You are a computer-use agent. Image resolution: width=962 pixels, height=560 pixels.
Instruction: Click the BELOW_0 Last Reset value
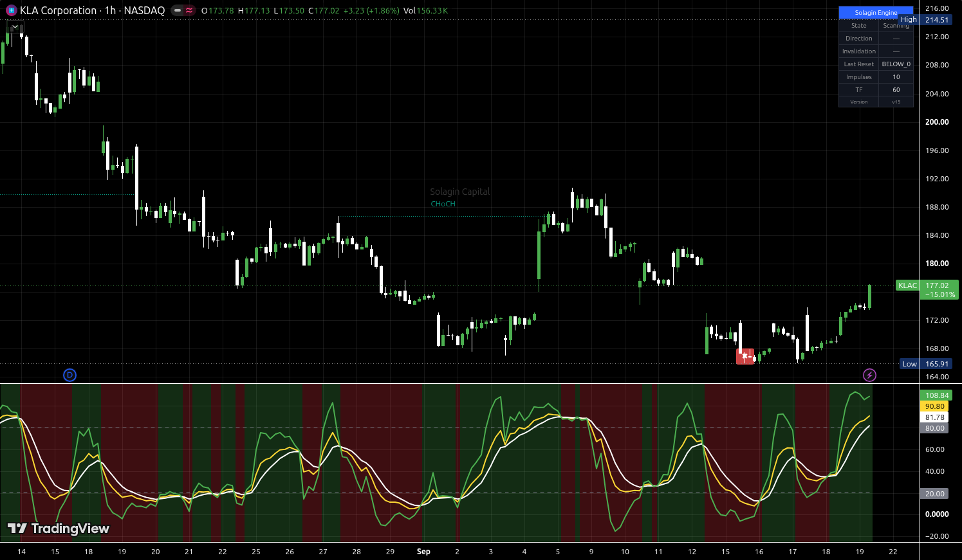tap(896, 64)
